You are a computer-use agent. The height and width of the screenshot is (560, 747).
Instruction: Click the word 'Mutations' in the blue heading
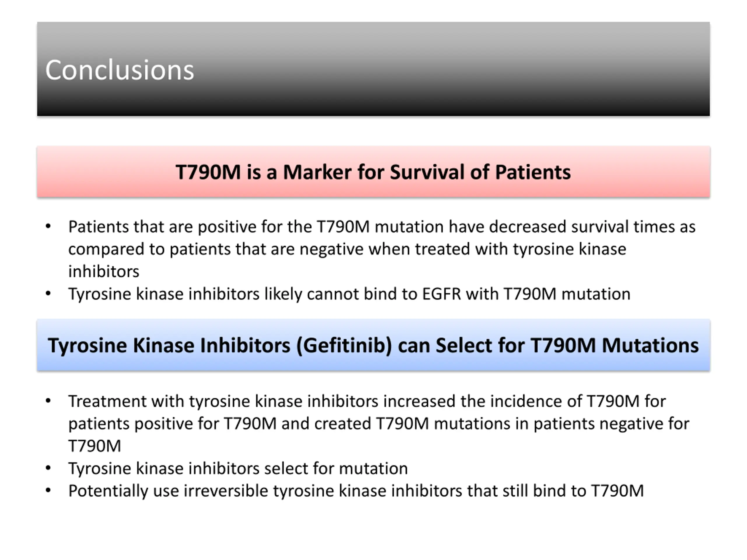coord(650,345)
